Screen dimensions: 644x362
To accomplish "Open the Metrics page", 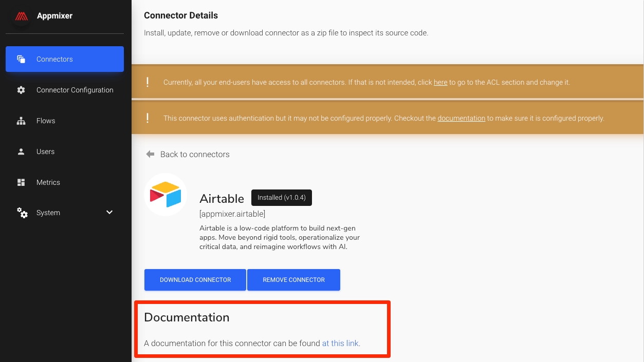I will point(48,182).
